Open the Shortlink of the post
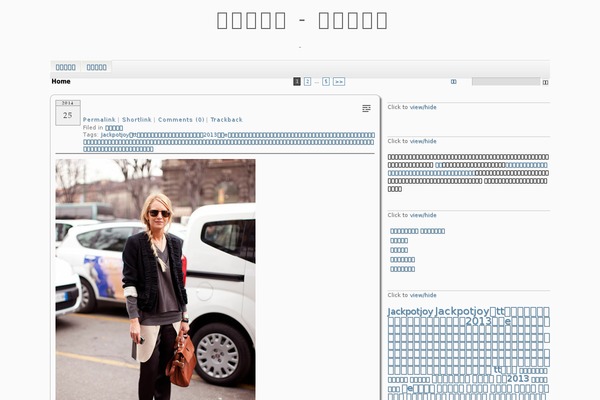 tap(137, 120)
